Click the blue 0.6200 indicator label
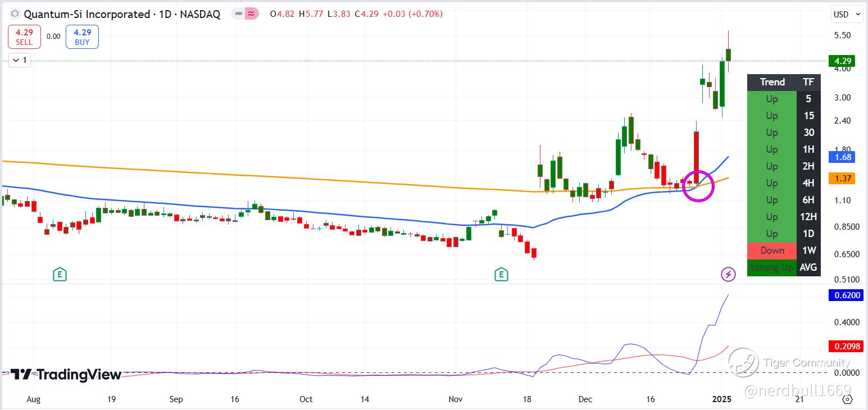Screen dimensions: 868x410 [x=846, y=295]
